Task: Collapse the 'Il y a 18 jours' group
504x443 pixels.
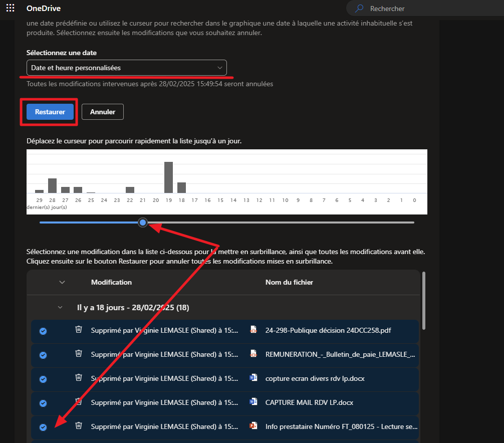Action: 60,307
